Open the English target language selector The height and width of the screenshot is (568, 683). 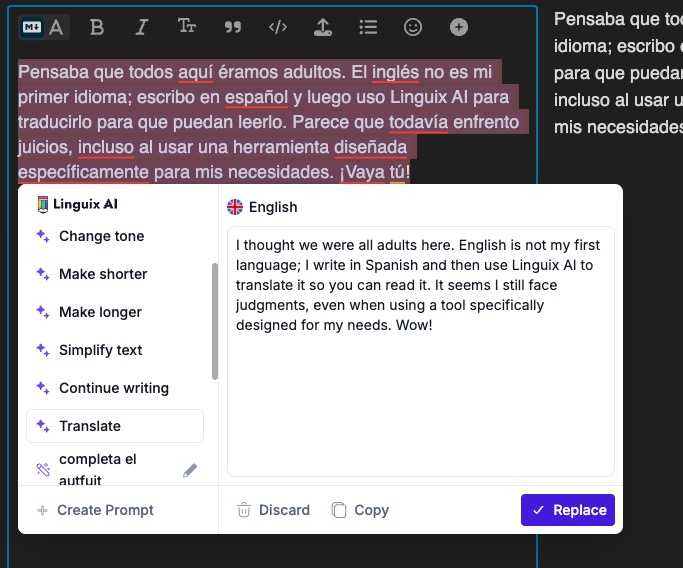click(262, 207)
